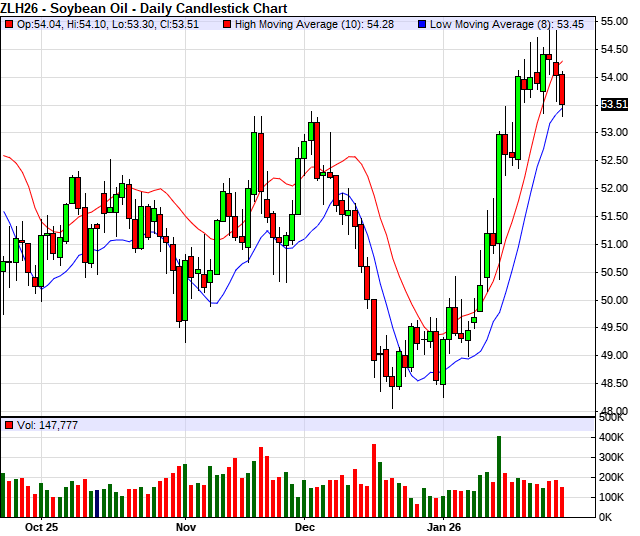Click the red OHLC legend square
640x536 pixels.
(8, 24)
